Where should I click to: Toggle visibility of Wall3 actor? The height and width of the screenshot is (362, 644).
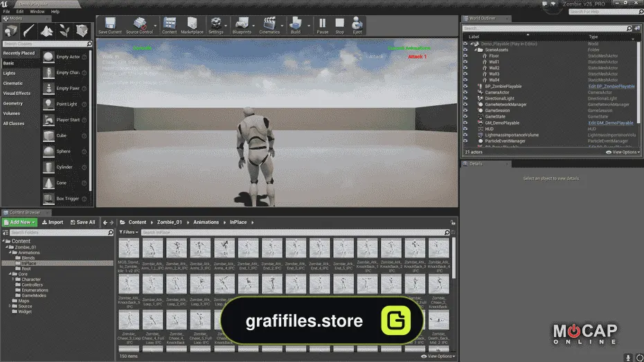point(465,74)
